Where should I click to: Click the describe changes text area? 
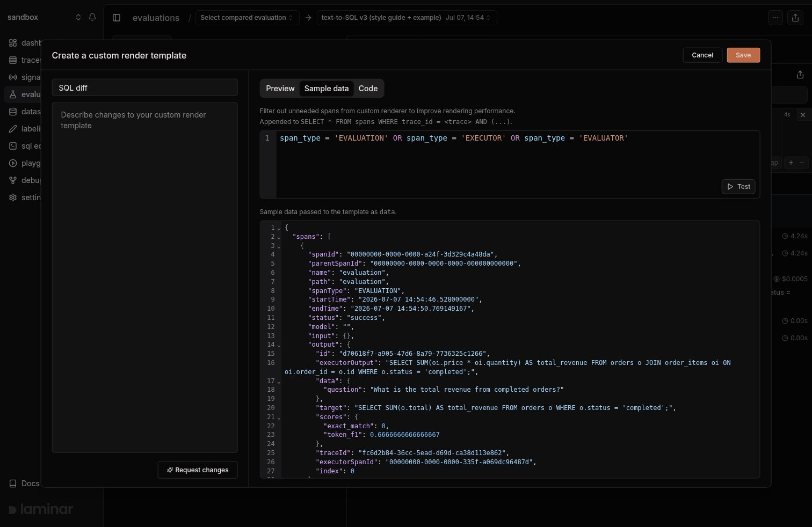(144, 277)
